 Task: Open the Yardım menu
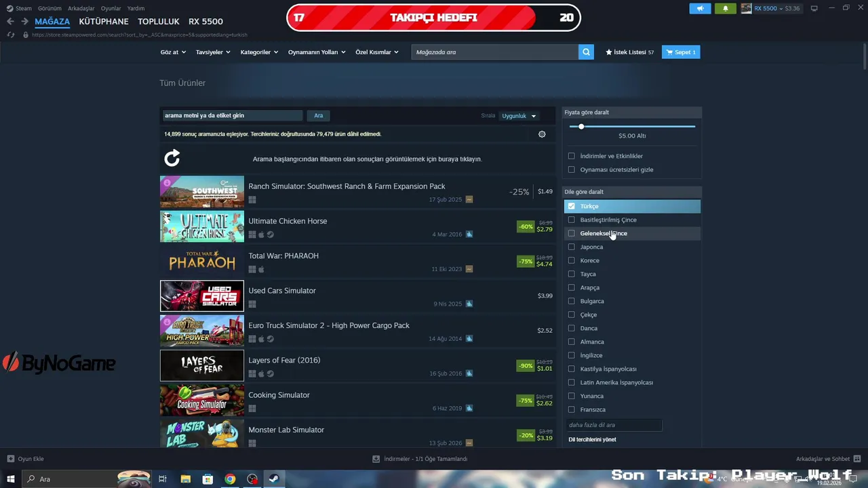click(136, 8)
